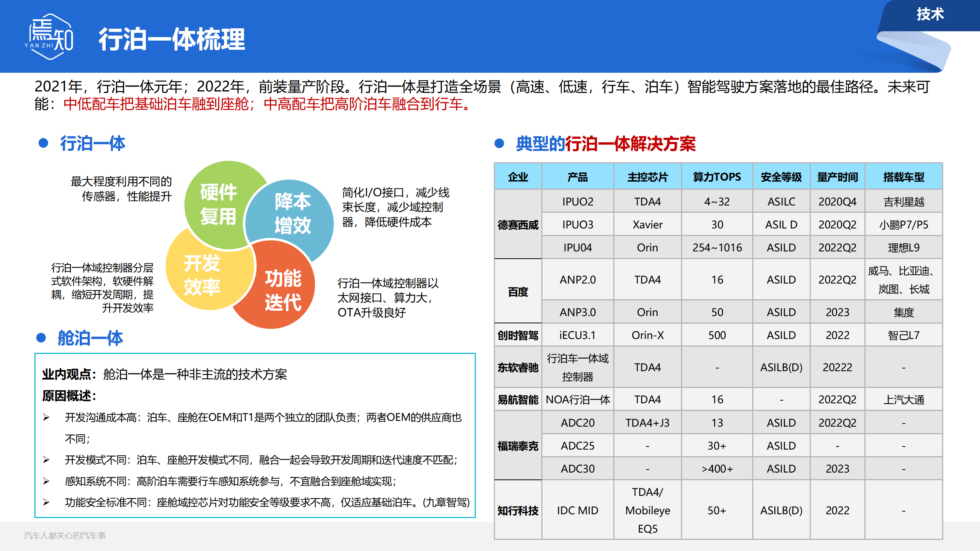Click the 知行科技 company cell
Image resolution: width=980 pixels, height=551 pixels.
point(518,510)
